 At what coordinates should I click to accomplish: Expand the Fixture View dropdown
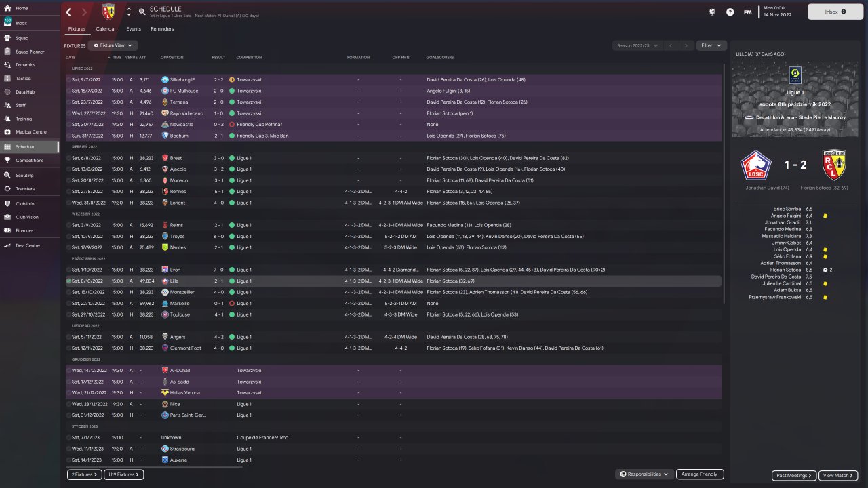point(113,45)
